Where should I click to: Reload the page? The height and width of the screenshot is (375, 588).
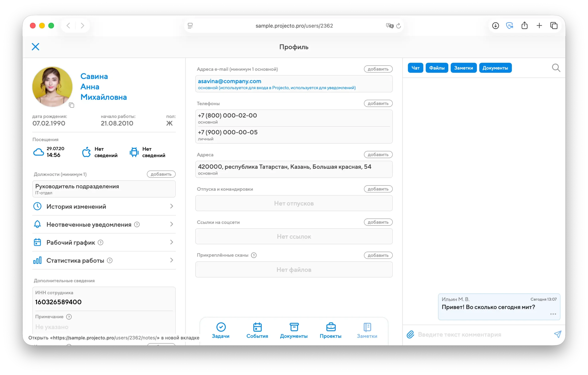(399, 26)
